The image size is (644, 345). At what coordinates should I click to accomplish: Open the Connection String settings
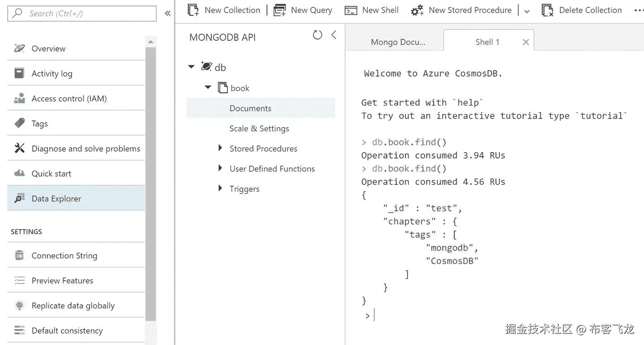pyautogui.click(x=64, y=255)
